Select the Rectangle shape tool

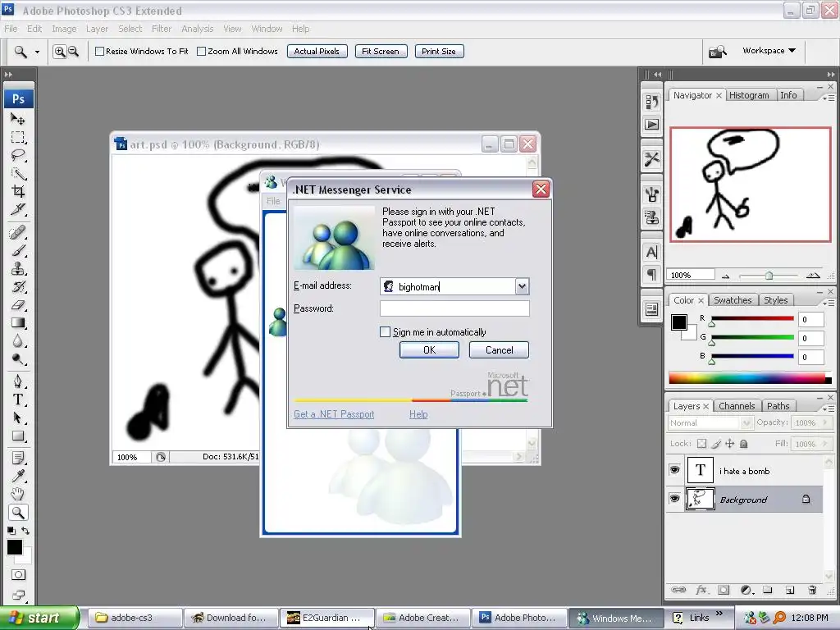click(18, 436)
